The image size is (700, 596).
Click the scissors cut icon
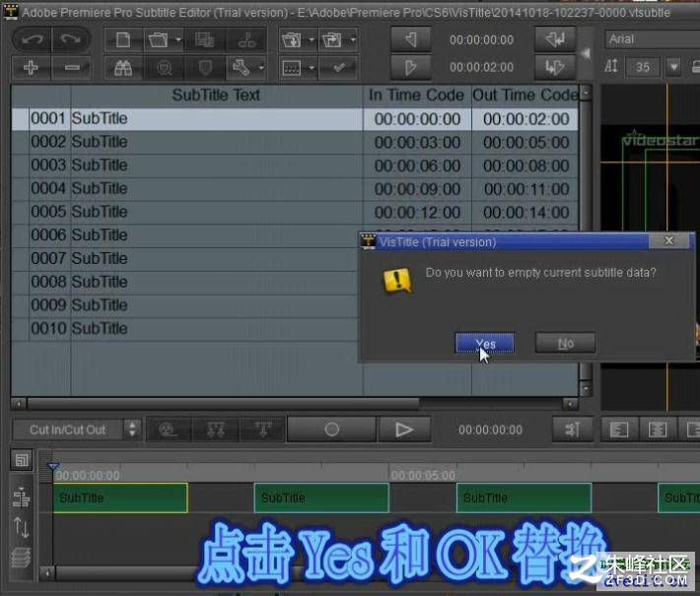pos(246,40)
